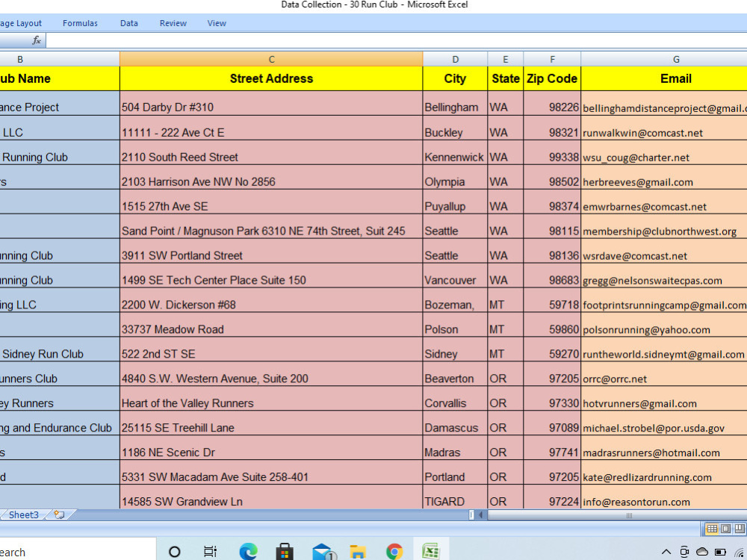This screenshot has width=747, height=560.
Task: Show hidden system tray icons
Action: [666, 553]
